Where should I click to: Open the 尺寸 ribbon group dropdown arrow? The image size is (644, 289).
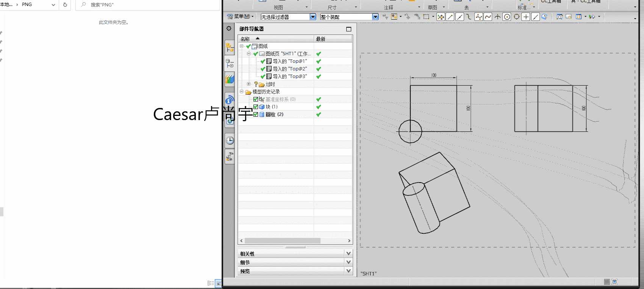[x=356, y=7]
